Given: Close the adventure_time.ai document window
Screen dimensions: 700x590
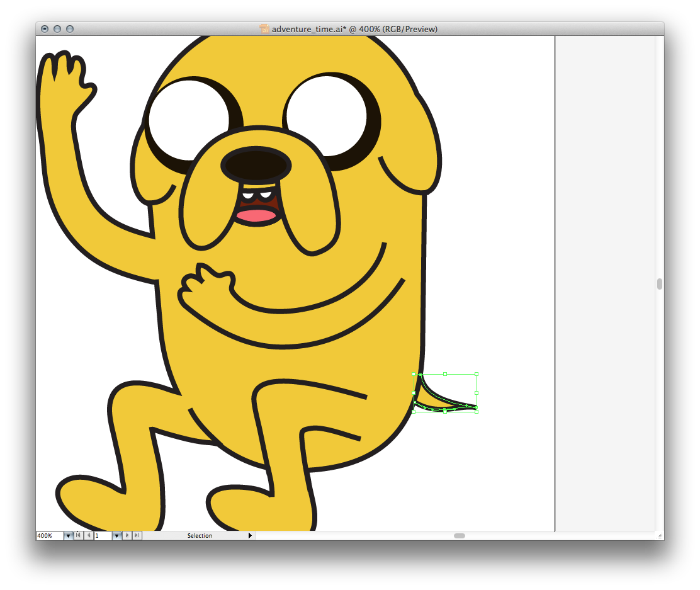Looking at the screenshot, I should pos(45,29).
